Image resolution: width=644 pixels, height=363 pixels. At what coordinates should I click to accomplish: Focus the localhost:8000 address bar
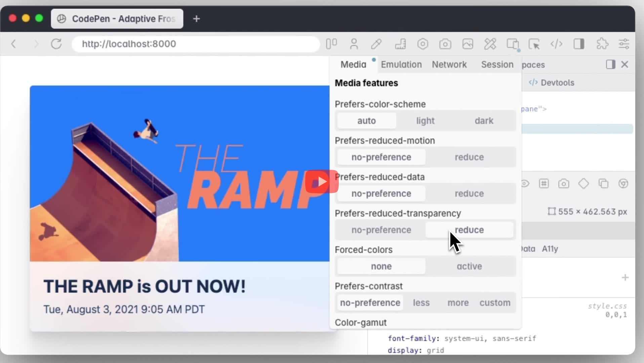pos(196,44)
